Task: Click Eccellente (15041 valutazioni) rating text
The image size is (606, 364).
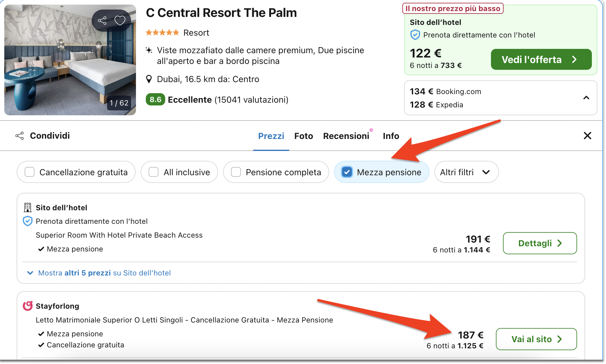Action: coord(228,100)
